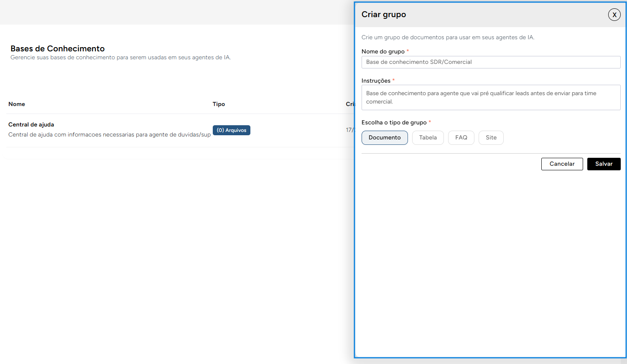Screen dimensions: 627x364
Task: Sort by the Nome column header
Action: click(17, 104)
